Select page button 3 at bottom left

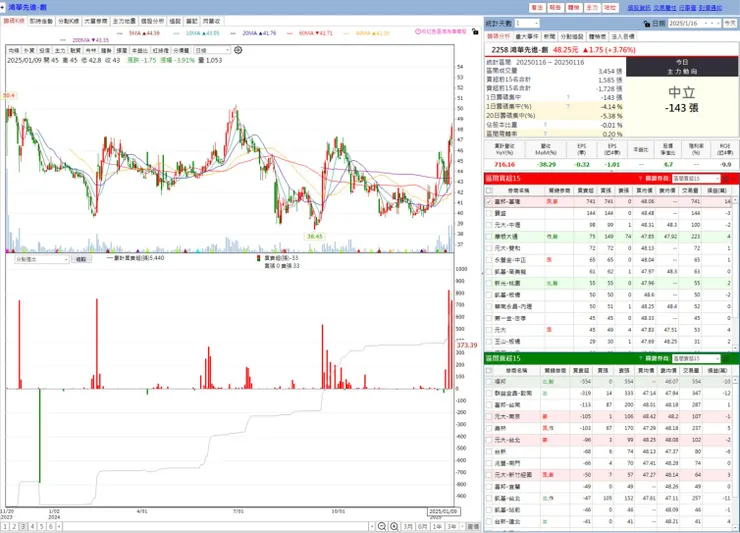click(x=23, y=526)
